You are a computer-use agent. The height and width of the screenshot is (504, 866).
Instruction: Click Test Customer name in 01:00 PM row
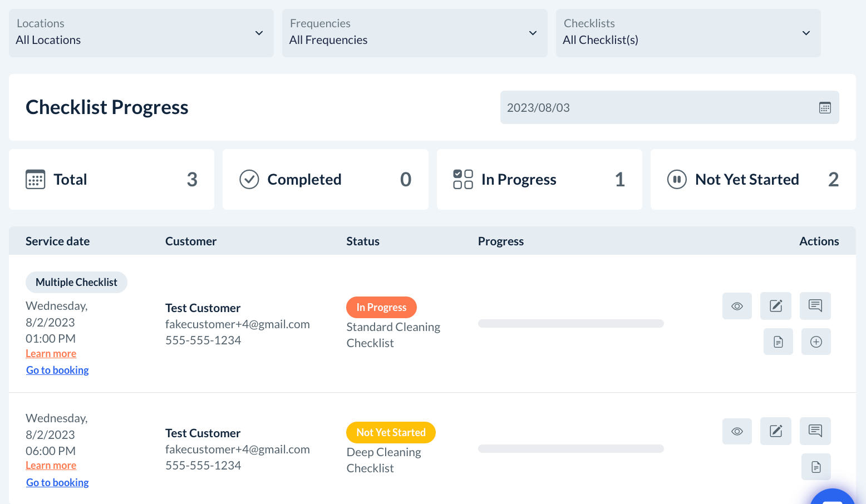pyautogui.click(x=203, y=308)
